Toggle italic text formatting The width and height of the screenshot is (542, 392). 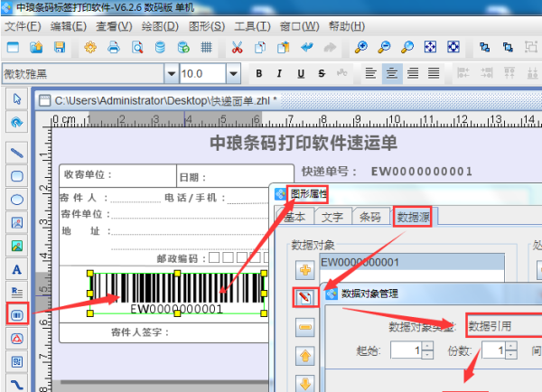tap(279, 73)
